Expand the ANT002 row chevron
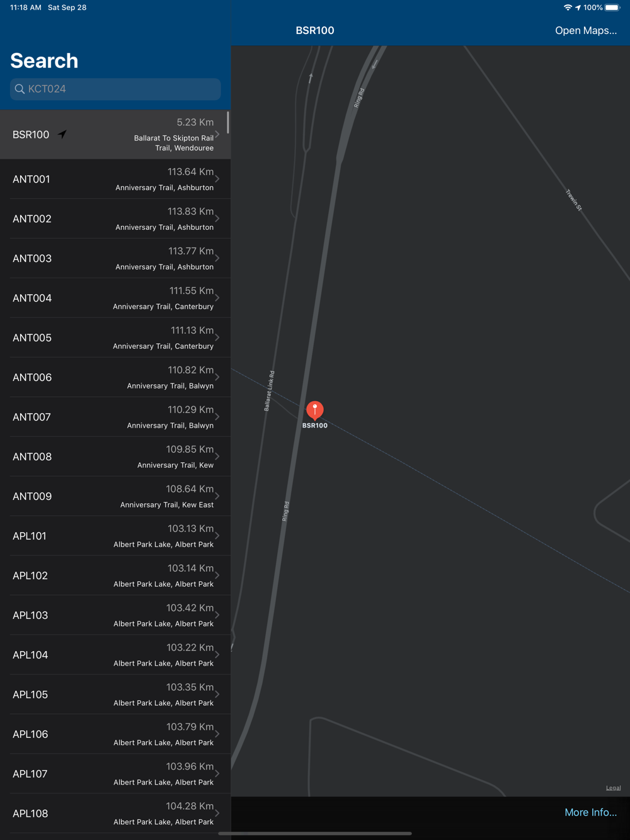 [x=217, y=219]
